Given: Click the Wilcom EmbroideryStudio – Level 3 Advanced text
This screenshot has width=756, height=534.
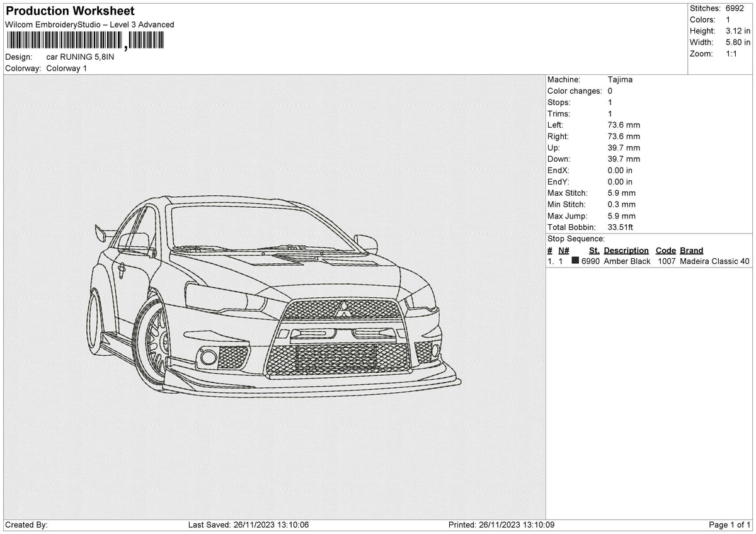Looking at the screenshot, I should point(89,25).
